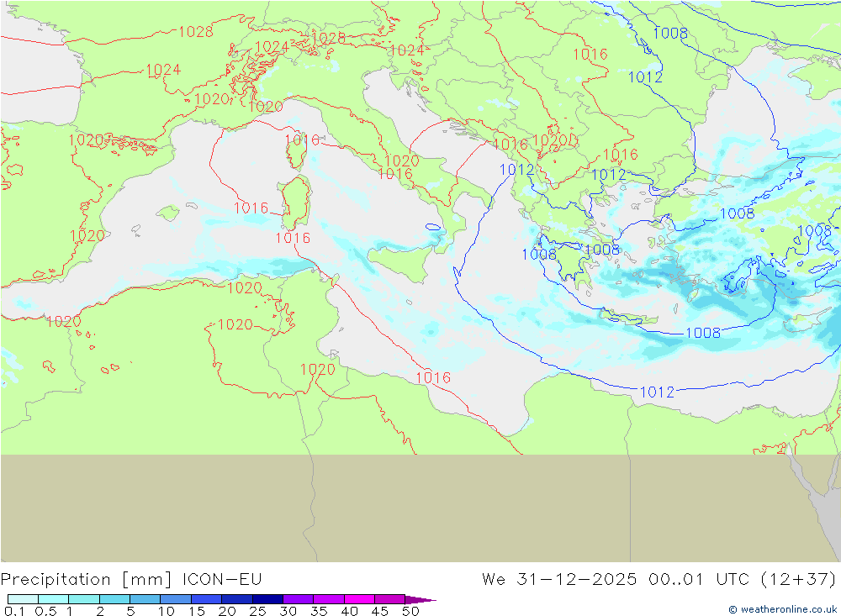Image resolution: width=841 pixels, height=616 pixels.
Task: Click the date 'We 31-12-2025'
Action: pyautogui.click(x=559, y=580)
